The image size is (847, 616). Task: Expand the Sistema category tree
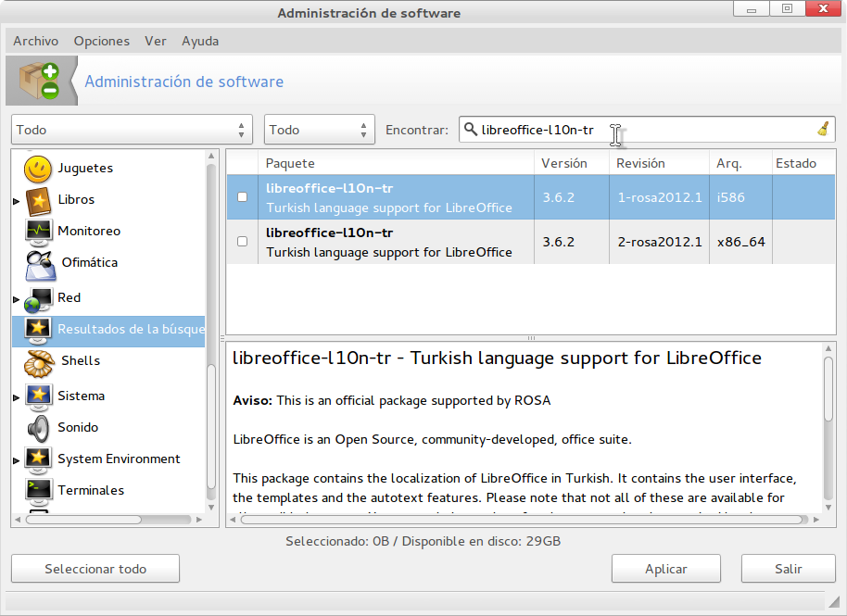tap(16, 397)
